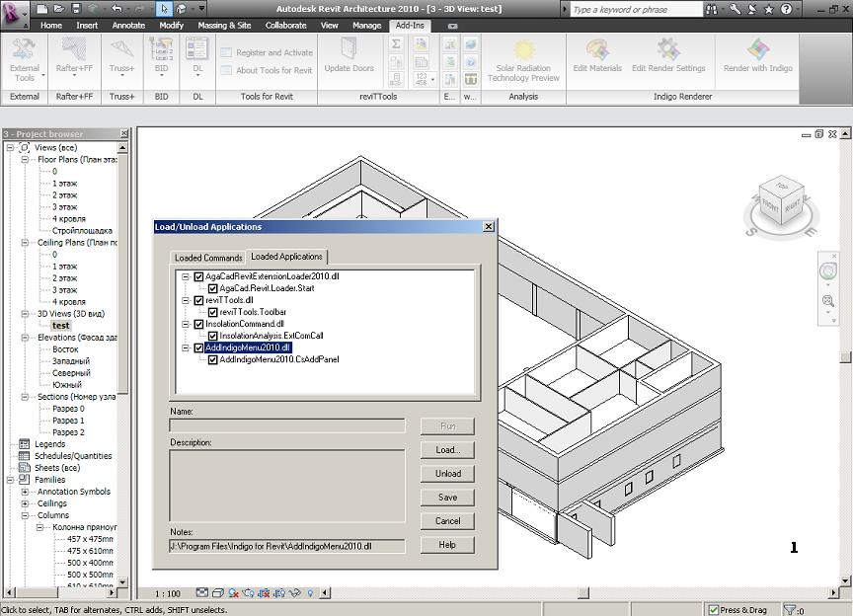Image resolution: width=853 pixels, height=616 pixels.
Task: Click the New file icon in quick access toolbar
Action: (42, 9)
